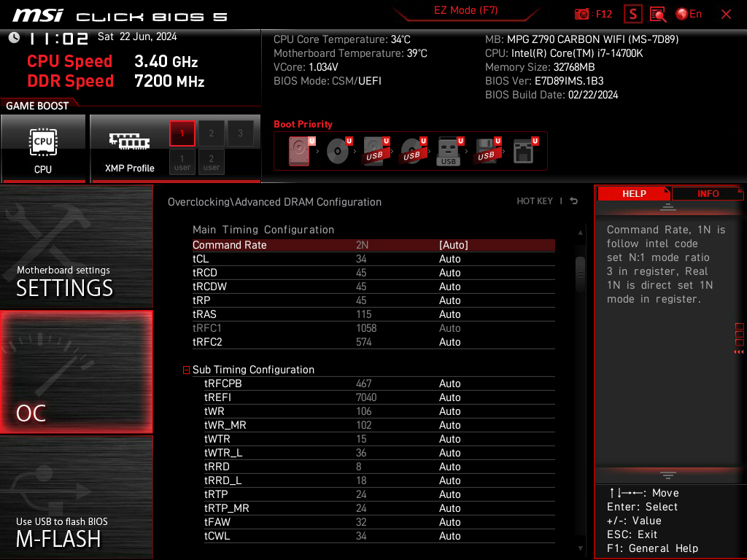Take a screenshot with the F12 camera icon

[582, 14]
